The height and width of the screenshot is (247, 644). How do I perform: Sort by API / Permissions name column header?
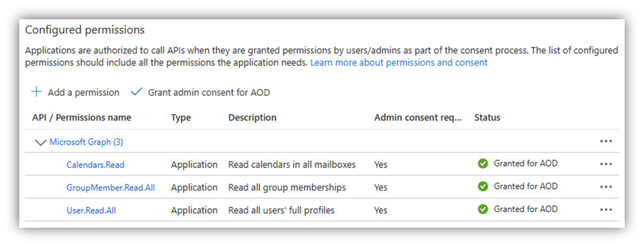point(81,117)
